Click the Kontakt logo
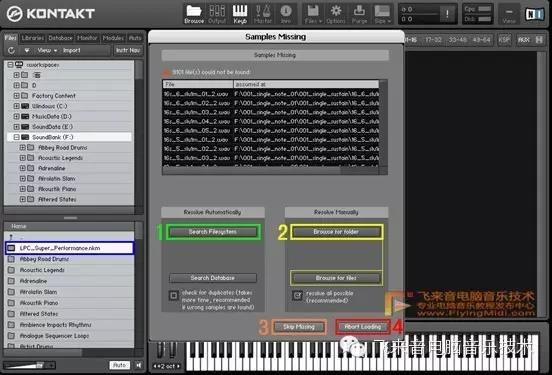552x375 pixels. (51, 14)
